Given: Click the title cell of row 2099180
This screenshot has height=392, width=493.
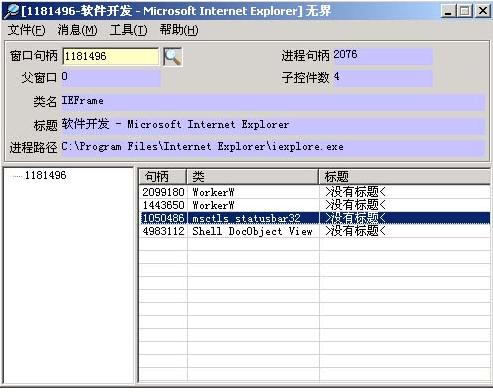Looking at the screenshot, I should (x=405, y=192).
